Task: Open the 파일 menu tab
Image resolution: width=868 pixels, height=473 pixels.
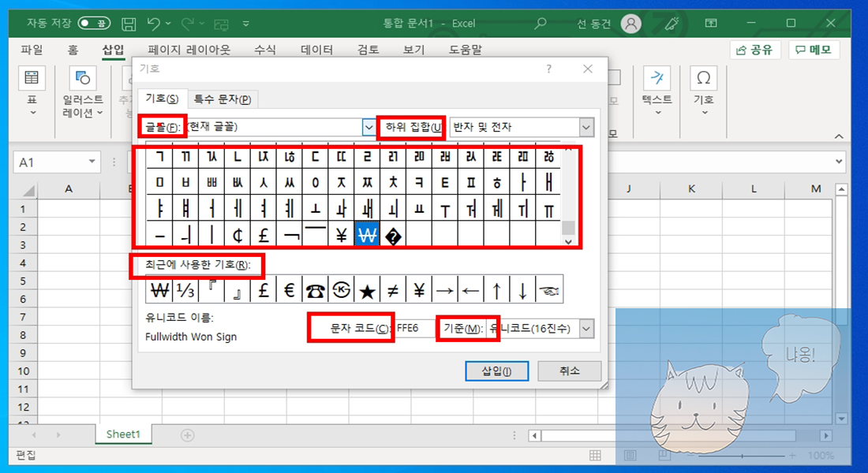Action: 32,50
